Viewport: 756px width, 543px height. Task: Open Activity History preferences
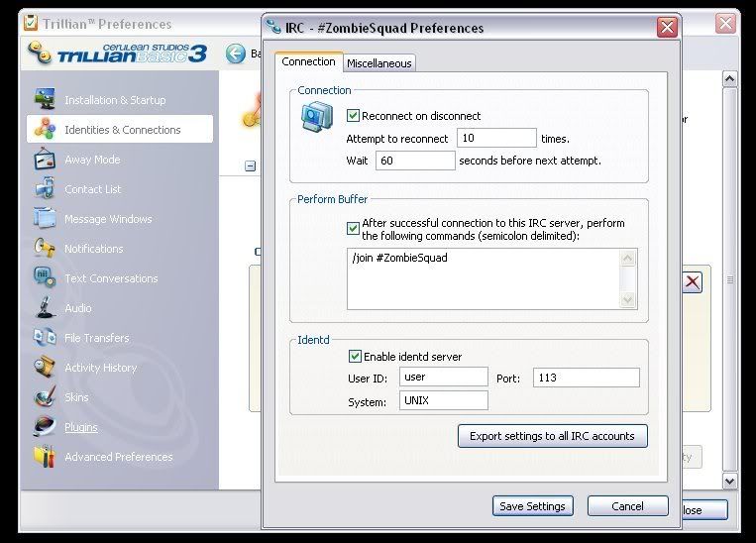[x=101, y=368]
